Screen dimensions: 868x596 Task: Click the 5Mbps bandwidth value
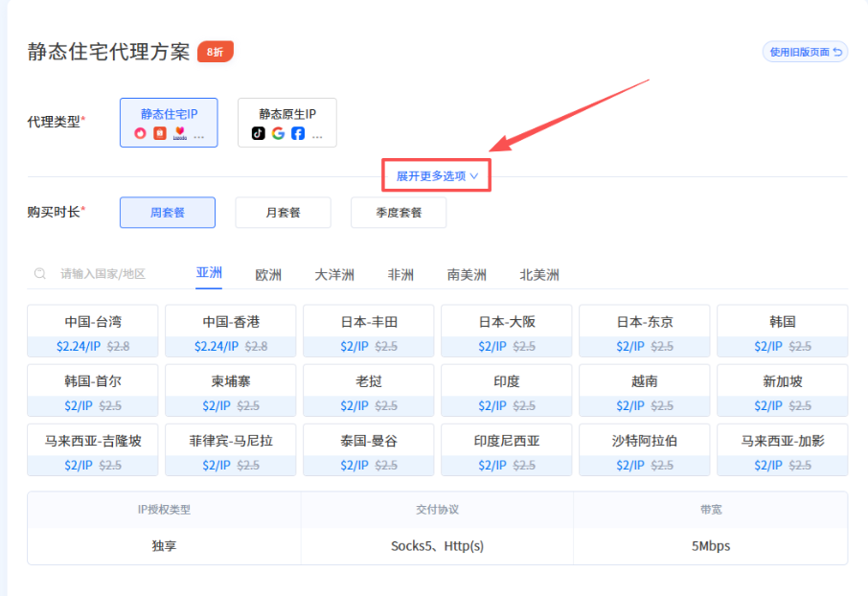coord(711,546)
